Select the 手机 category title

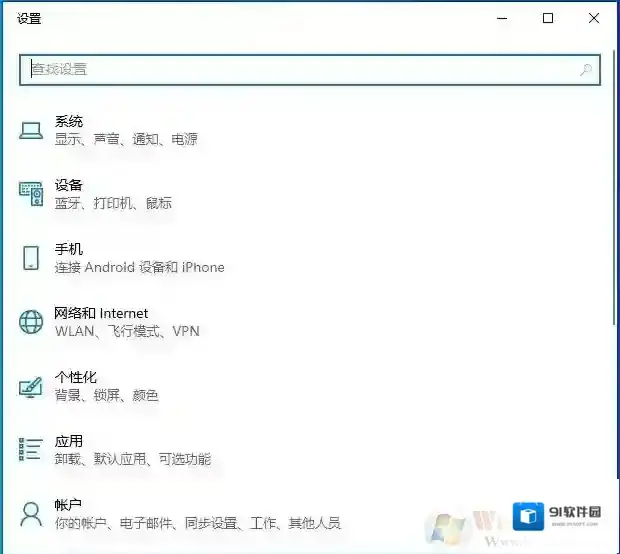click(69, 249)
